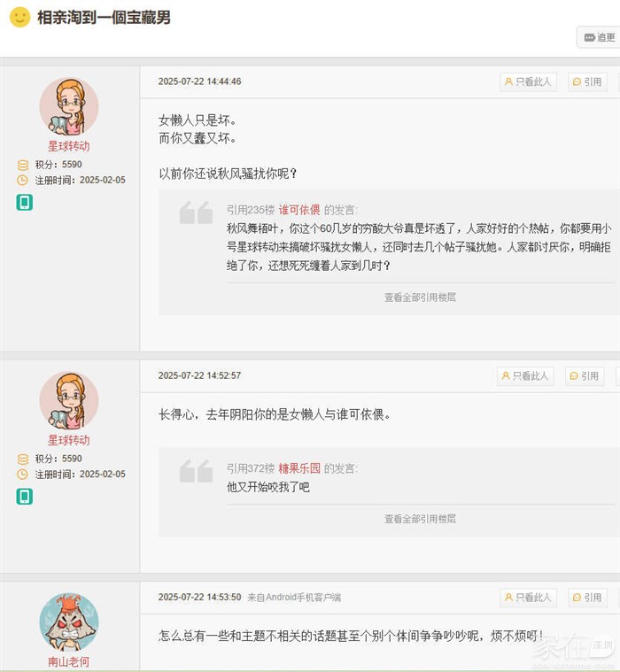Open 南山老何 avatar picture

pos(68,622)
